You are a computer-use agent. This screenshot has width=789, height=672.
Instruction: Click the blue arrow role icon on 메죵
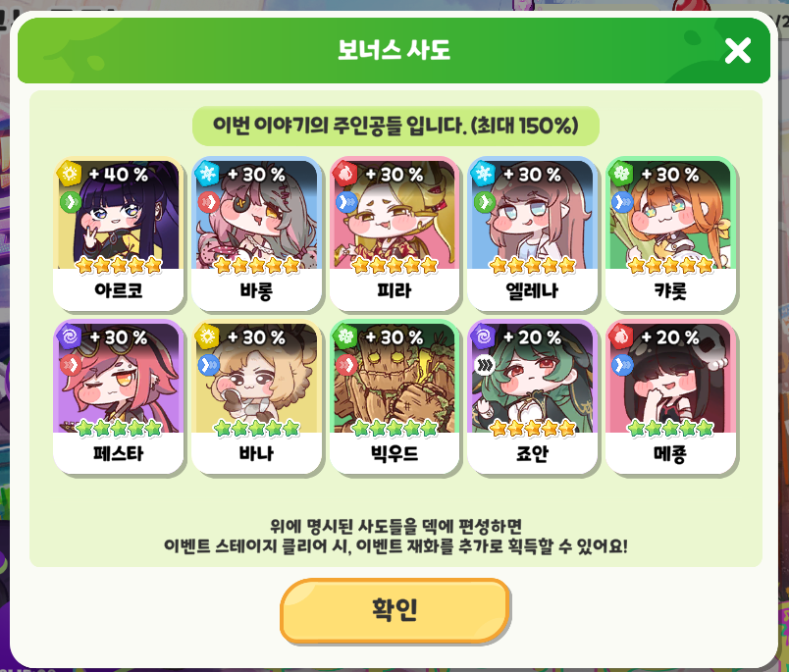(622, 365)
